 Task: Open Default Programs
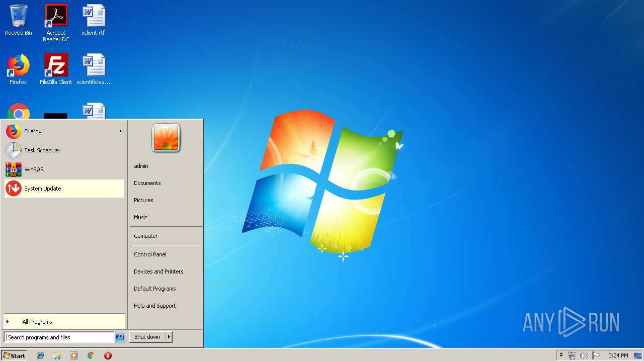155,289
